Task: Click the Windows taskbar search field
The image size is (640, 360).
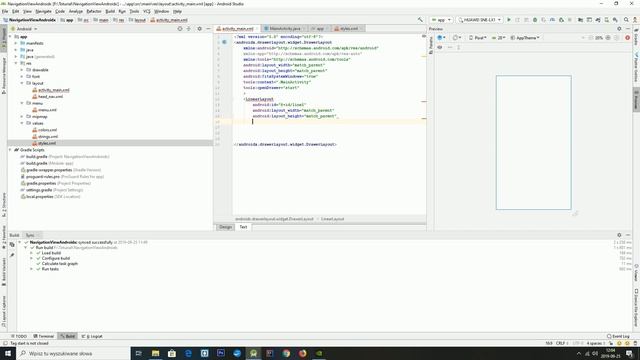Action: point(73,353)
